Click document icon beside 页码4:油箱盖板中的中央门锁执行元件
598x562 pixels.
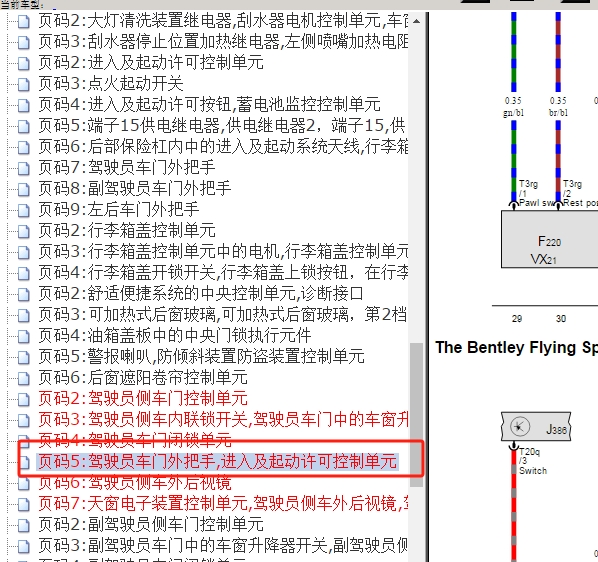click(23, 336)
